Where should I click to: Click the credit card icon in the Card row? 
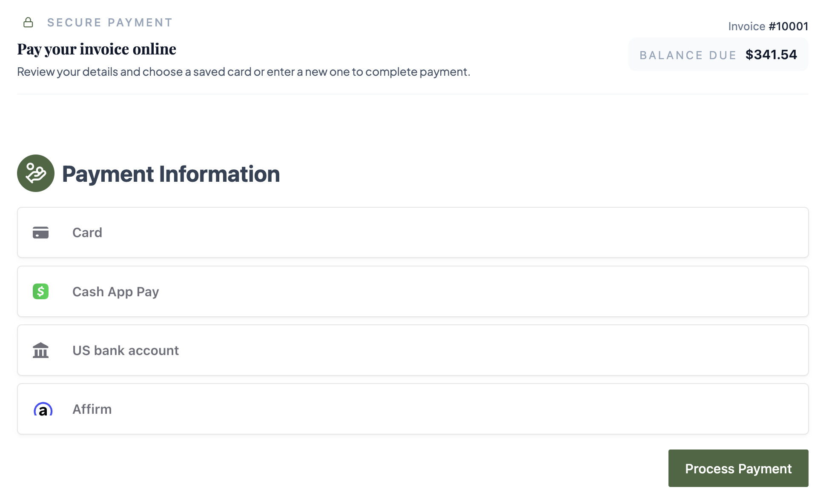click(40, 232)
